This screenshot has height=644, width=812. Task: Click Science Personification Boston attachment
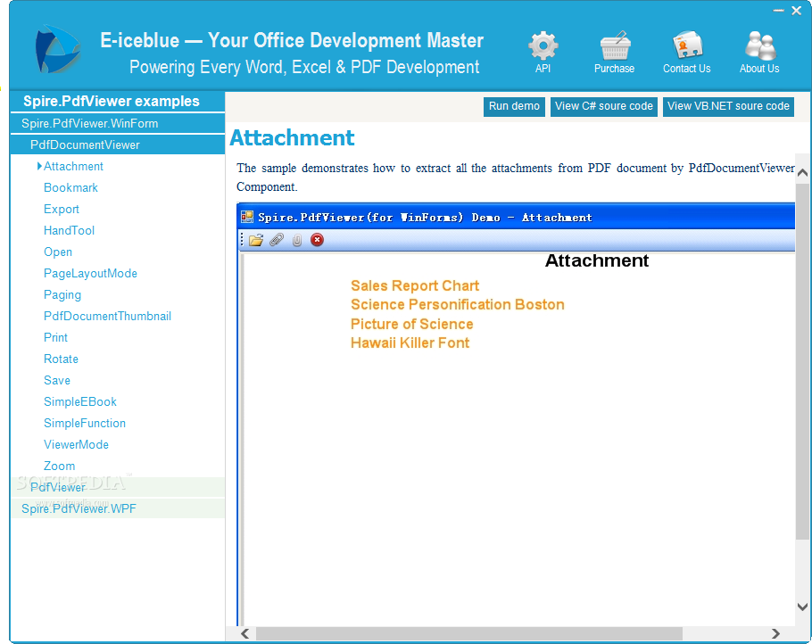click(x=458, y=304)
